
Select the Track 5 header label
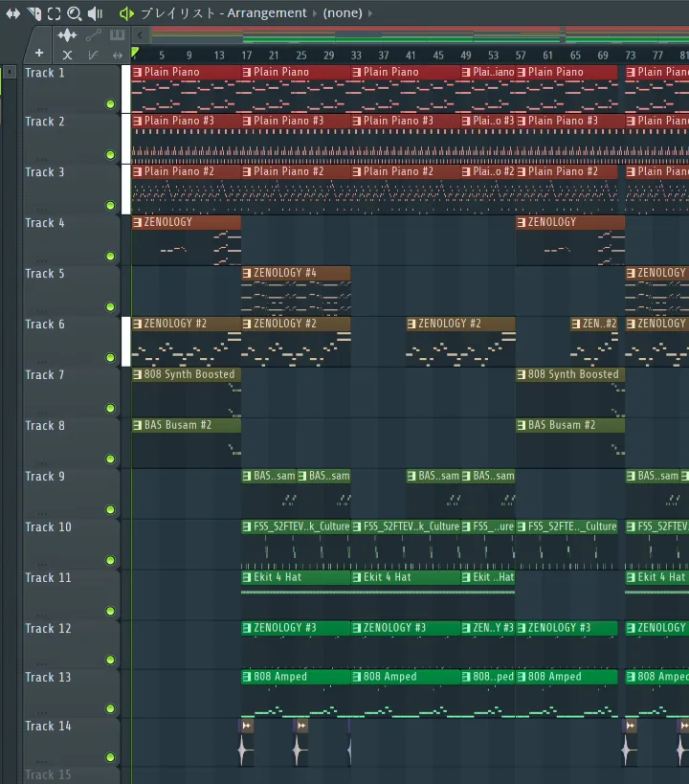pyautogui.click(x=45, y=274)
